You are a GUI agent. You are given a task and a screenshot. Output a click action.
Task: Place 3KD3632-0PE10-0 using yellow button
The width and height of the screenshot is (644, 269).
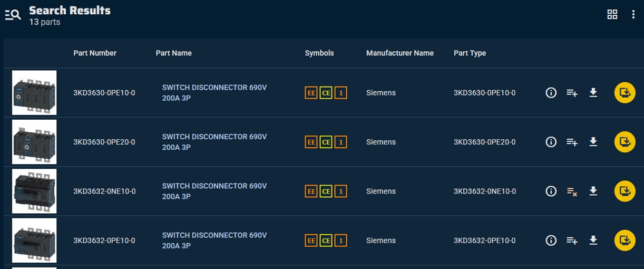click(x=625, y=241)
